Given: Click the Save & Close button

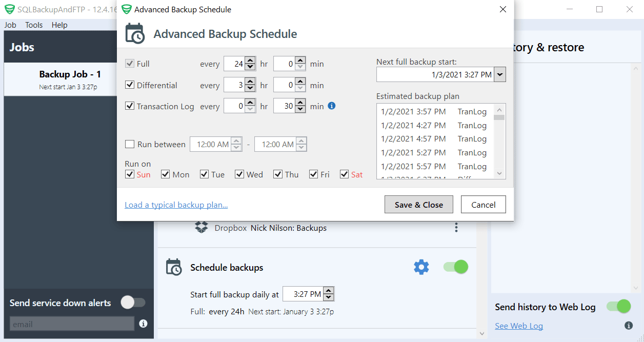Looking at the screenshot, I should [418, 204].
